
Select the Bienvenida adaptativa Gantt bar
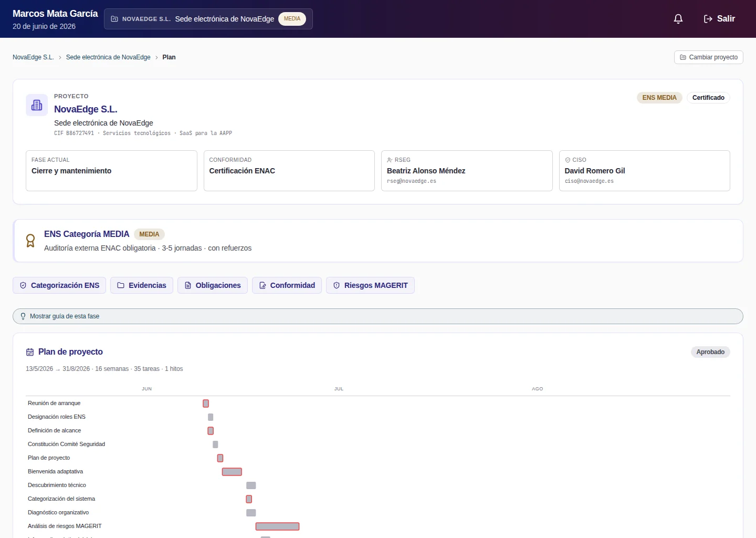pos(232,472)
